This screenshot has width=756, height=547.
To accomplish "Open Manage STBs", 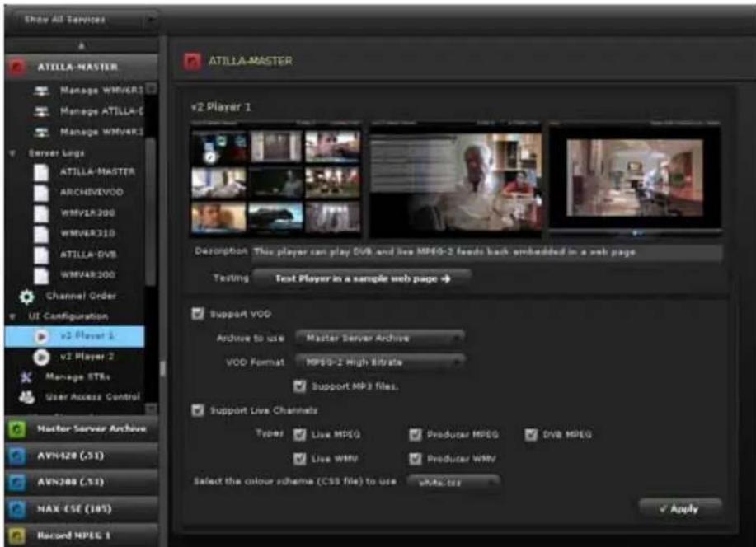I will tap(77, 377).
